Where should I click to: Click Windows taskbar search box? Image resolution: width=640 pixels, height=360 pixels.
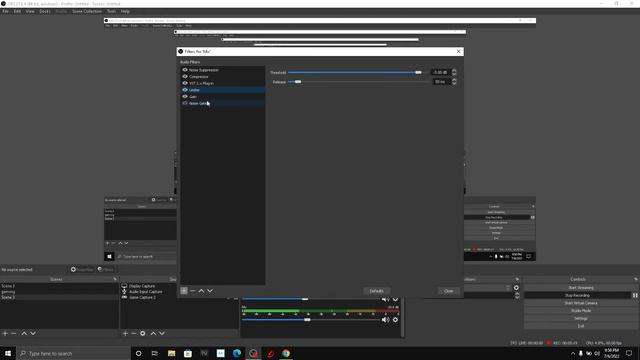click(73, 353)
